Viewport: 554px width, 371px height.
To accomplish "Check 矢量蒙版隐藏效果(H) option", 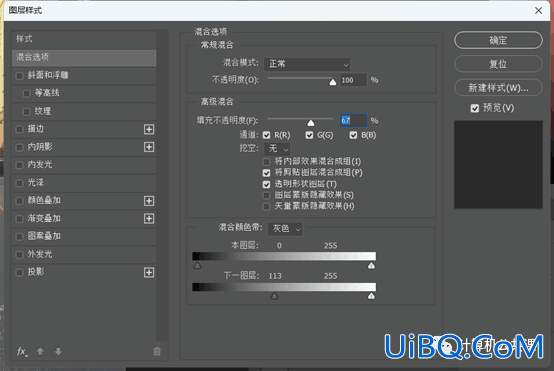I will pyautogui.click(x=266, y=206).
